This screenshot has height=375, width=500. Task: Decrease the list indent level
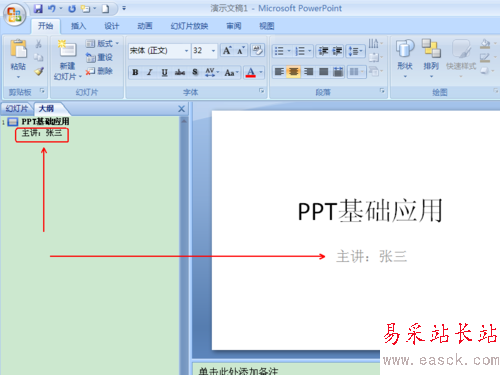click(323, 51)
